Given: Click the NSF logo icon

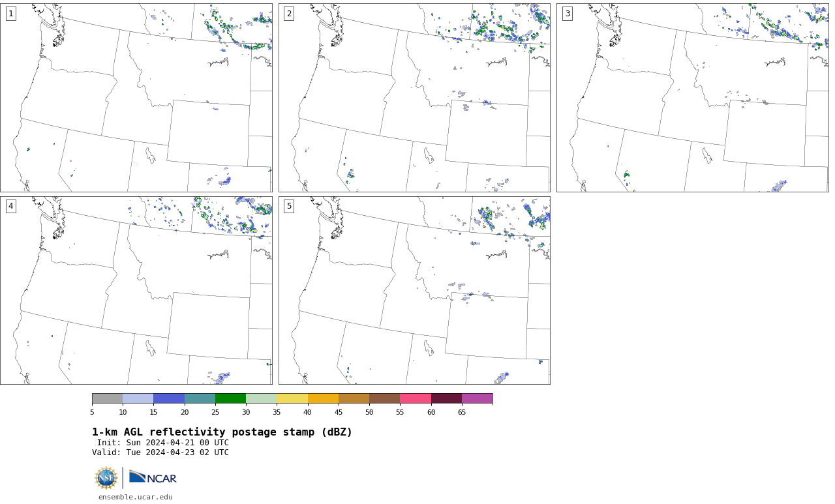Looking at the screenshot, I should pyautogui.click(x=106, y=478).
